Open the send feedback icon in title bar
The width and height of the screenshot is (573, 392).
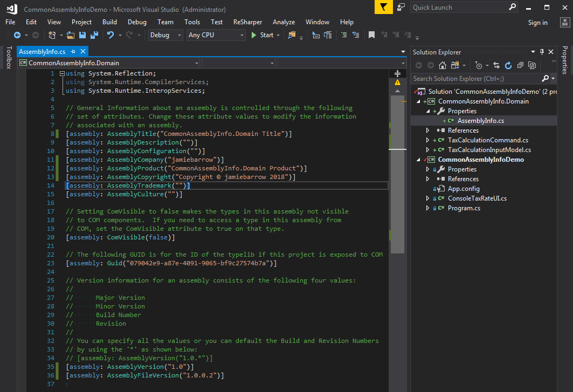401,7
